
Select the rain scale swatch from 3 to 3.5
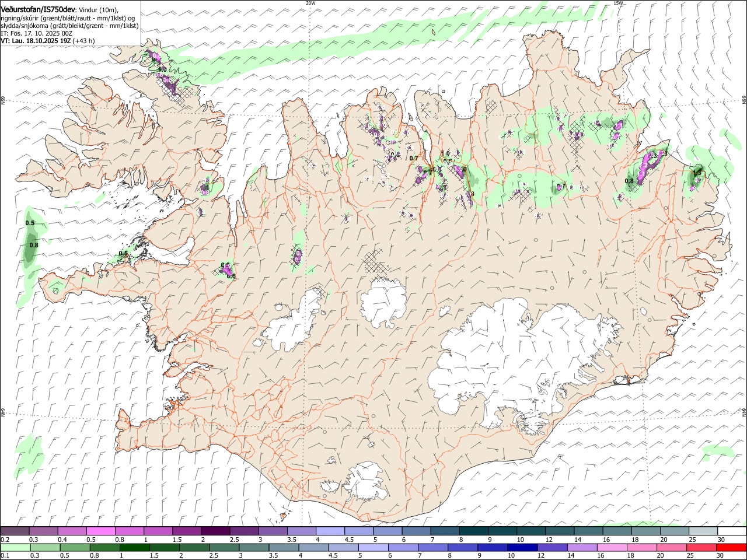[x=254, y=548]
